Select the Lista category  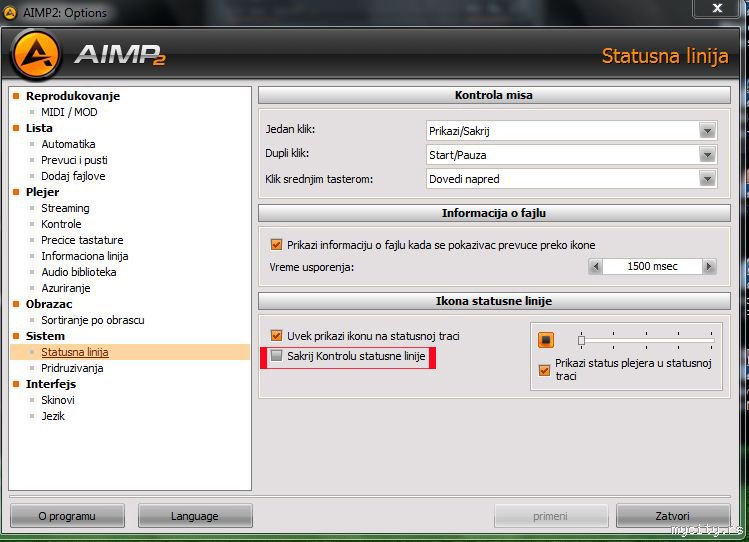39,128
